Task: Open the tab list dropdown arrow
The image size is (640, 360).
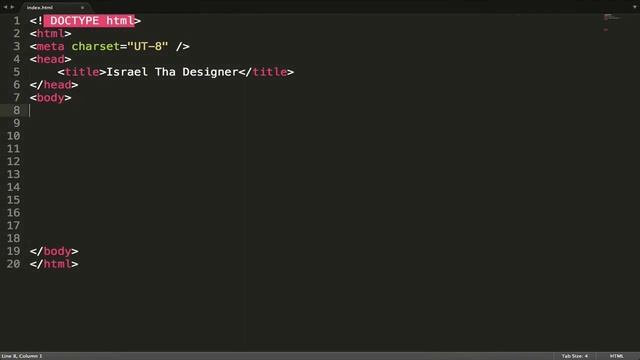Action: coord(634,7)
